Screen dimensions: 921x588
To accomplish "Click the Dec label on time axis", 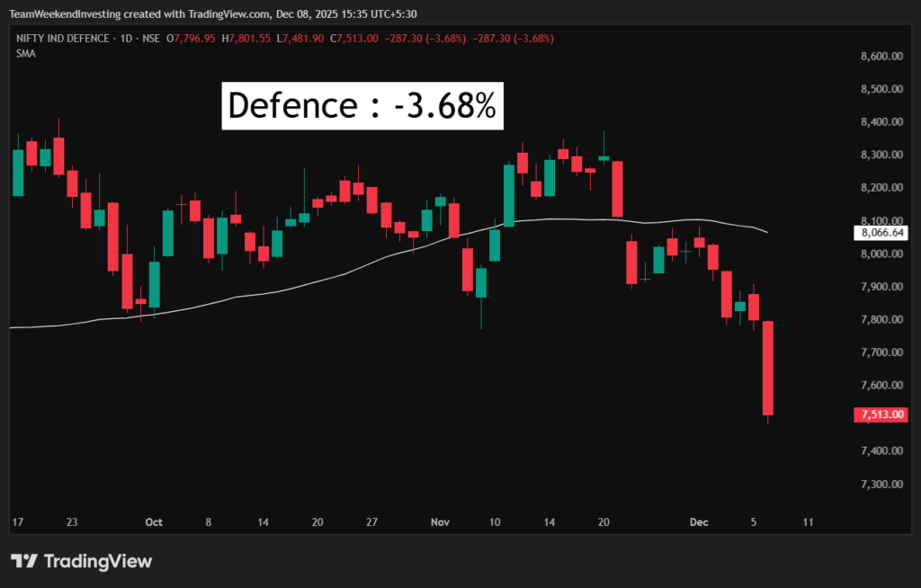I will point(697,521).
